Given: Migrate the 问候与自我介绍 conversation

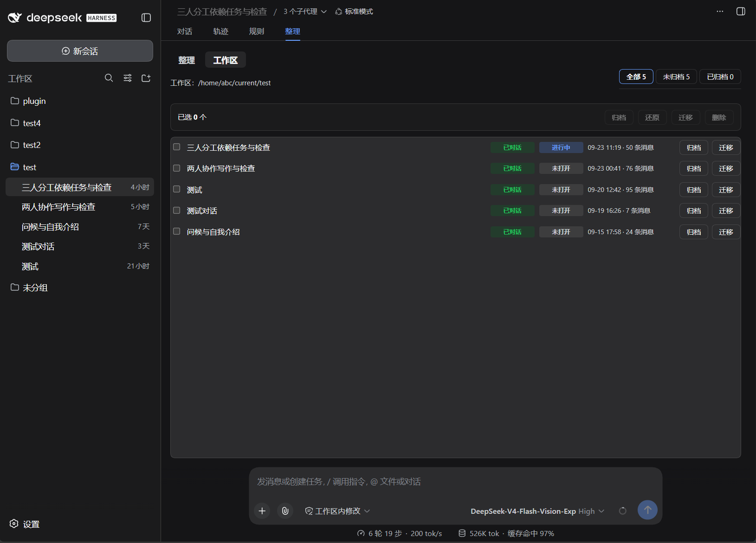Looking at the screenshot, I should tap(726, 232).
